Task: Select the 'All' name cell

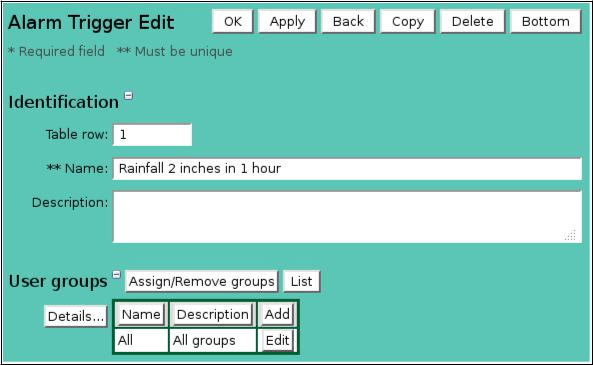Action: [x=141, y=340]
